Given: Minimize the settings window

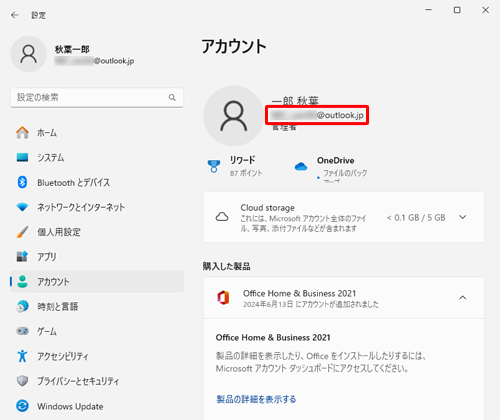Looking at the screenshot, I should [x=429, y=10].
